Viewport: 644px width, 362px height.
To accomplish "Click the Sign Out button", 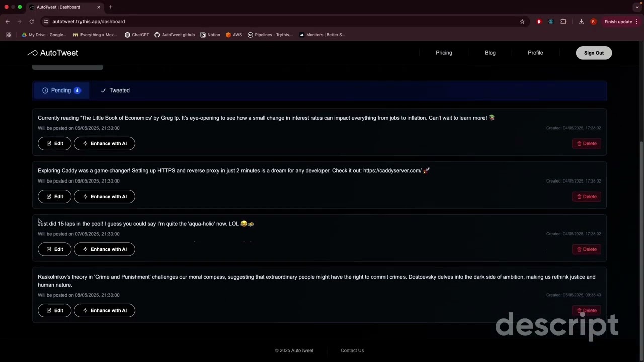I will pyautogui.click(x=594, y=53).
